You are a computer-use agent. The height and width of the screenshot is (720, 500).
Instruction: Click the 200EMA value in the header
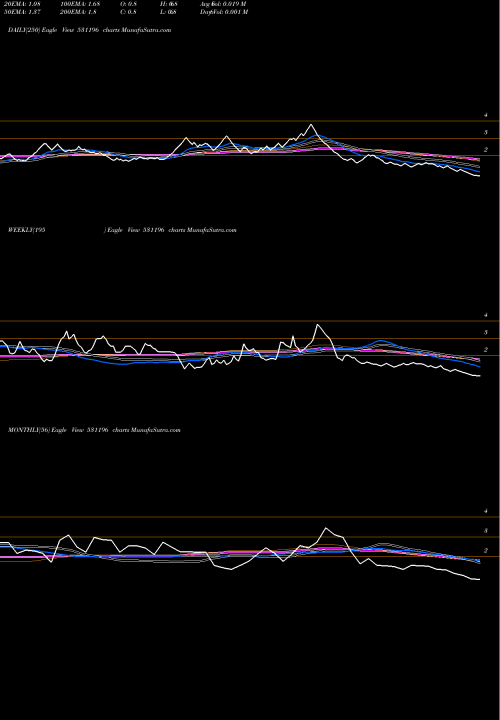[x=78, y=12]
